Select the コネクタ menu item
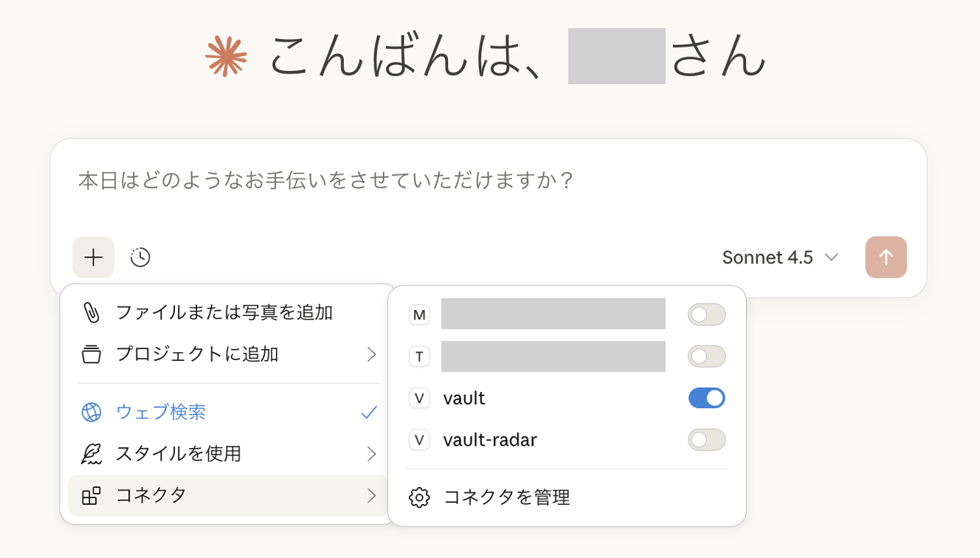980x558 pixels. (152, 495)
